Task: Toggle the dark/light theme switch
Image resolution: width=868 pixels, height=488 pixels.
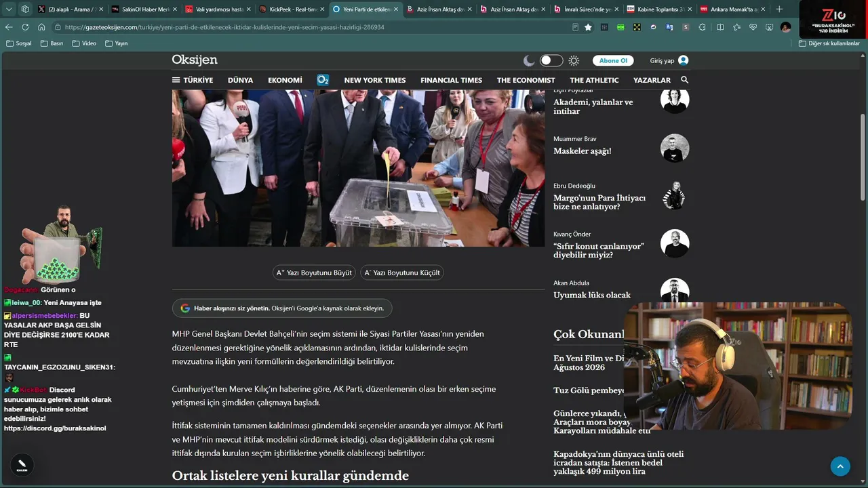Action: (551, 60)
